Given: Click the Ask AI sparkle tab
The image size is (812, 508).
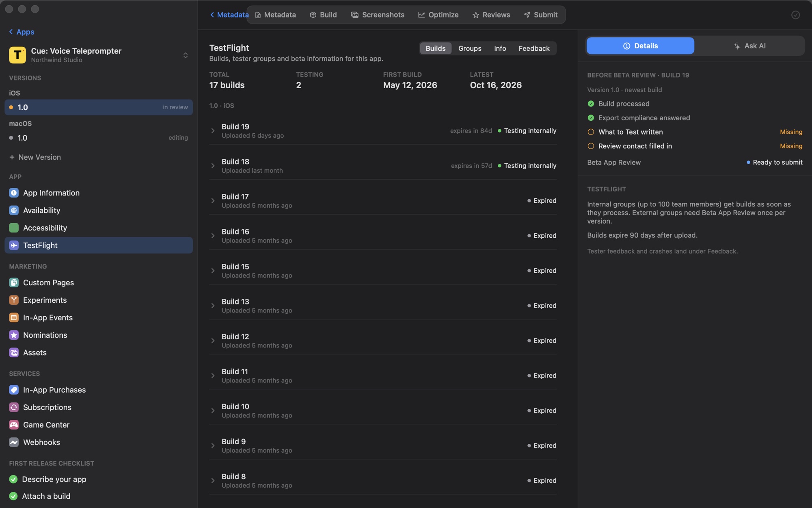Looking at the screenshot, I should [x=749, y=46].
